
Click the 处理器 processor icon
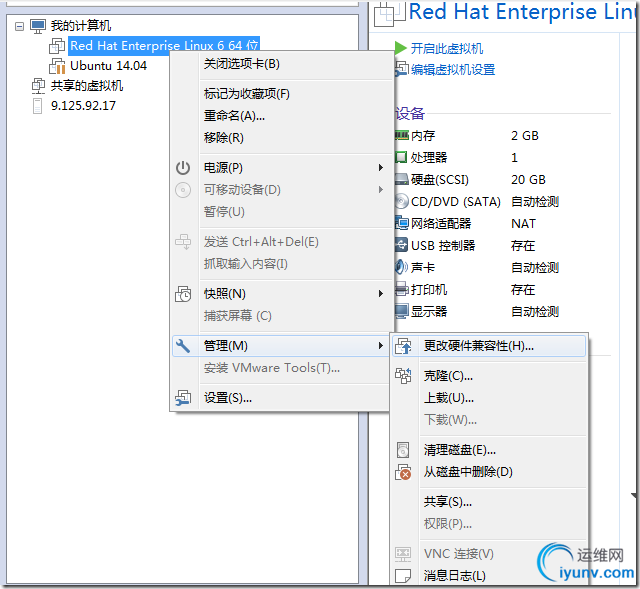pos(401,157)
